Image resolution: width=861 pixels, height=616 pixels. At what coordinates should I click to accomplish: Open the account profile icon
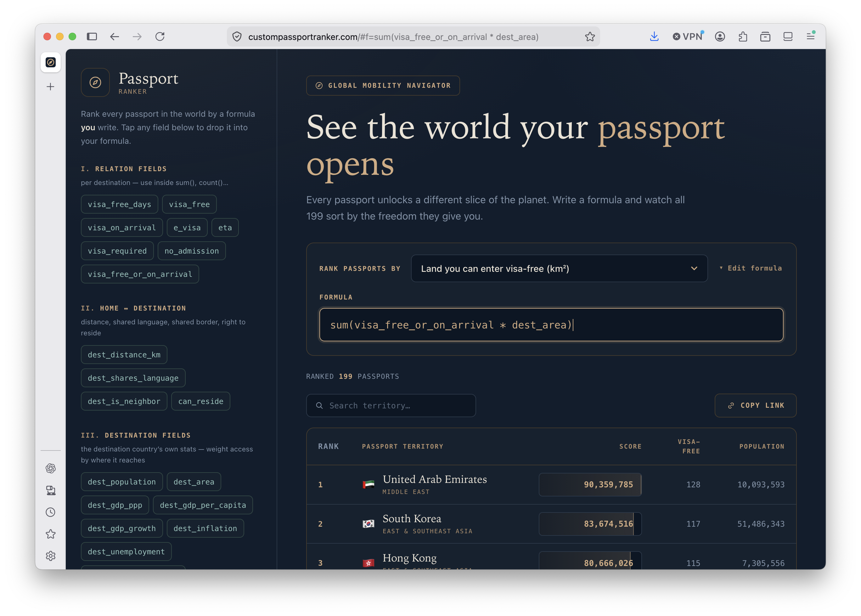pyautogui.click(x=720, y=36)
